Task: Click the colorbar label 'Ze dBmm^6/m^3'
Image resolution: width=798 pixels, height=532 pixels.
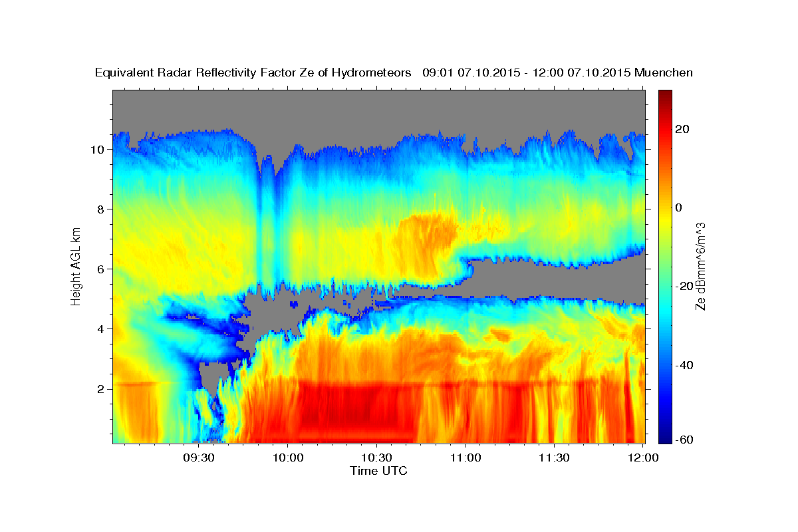Action: [x=702, y=266]
